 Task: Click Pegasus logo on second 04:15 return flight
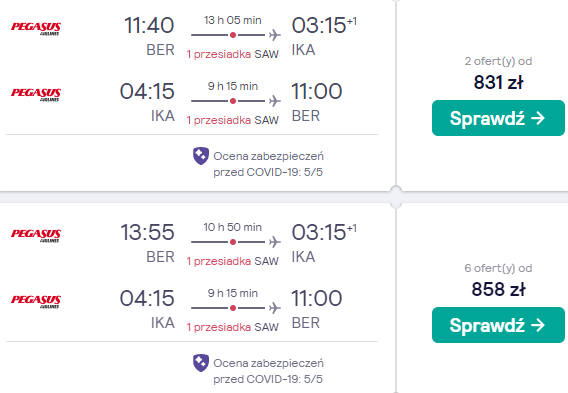(36, 301)
